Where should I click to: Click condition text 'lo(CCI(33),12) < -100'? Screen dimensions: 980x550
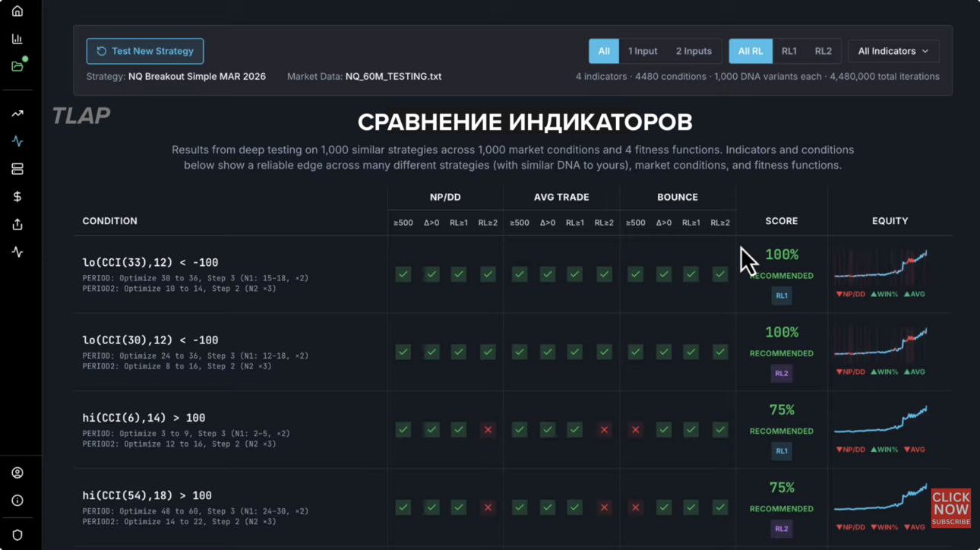[x=150, y=263]
